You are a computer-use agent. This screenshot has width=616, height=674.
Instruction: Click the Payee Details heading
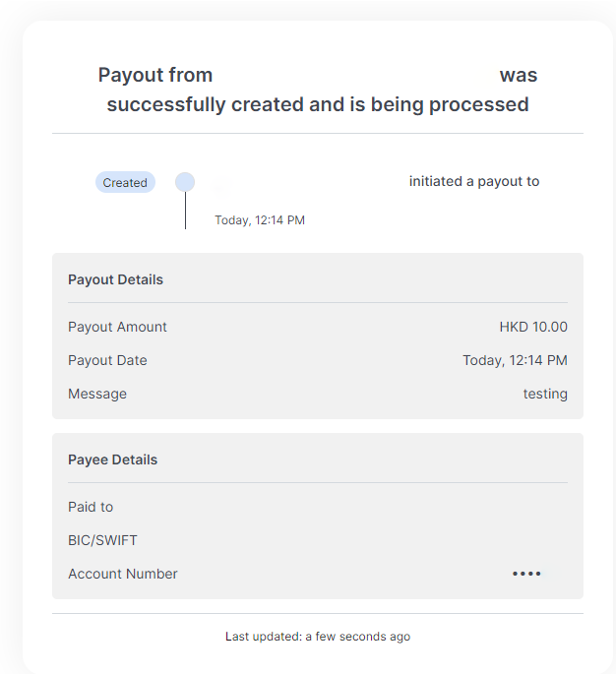click(x=112, y=460)
